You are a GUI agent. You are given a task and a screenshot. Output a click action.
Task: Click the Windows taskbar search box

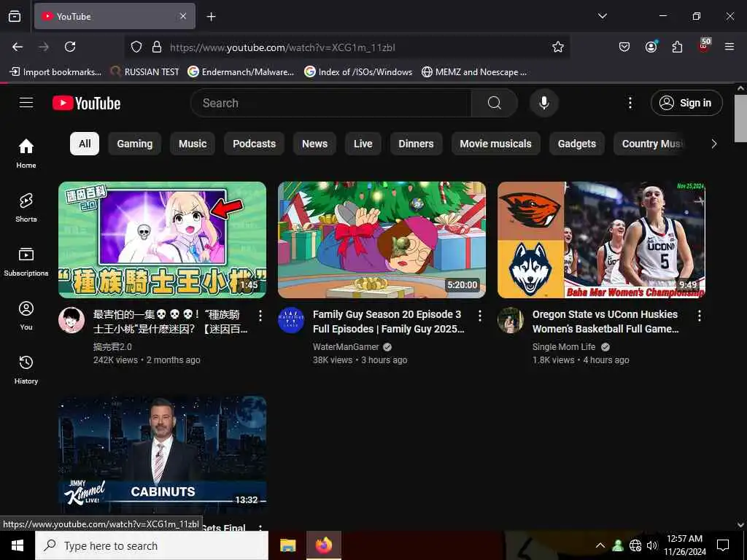pos(152,545)
